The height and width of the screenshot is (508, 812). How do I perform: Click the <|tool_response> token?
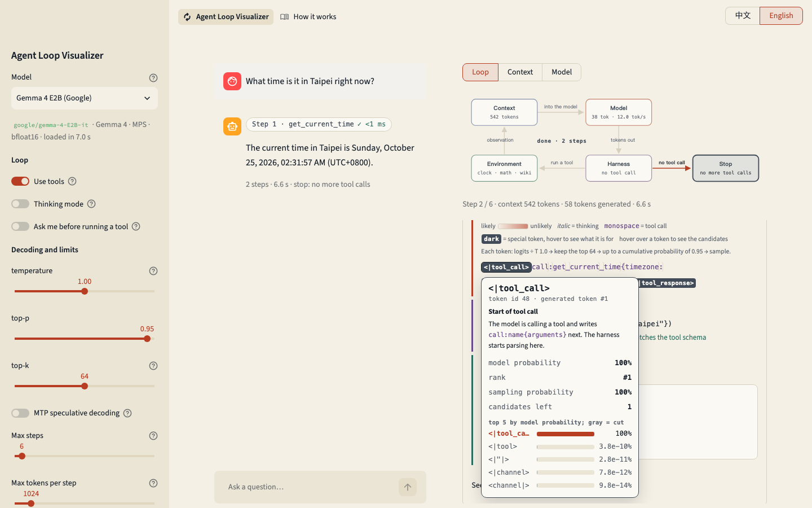(x=667, y=283)
